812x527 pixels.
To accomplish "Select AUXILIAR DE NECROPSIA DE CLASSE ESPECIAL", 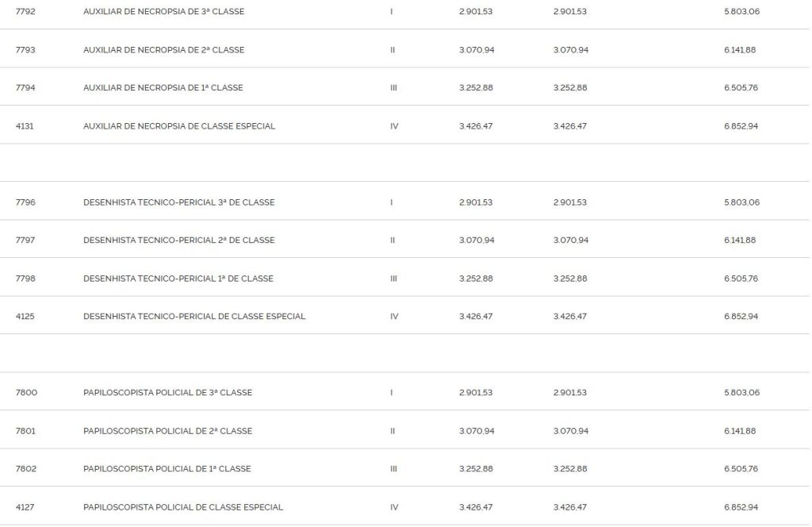I will point(179,126).
